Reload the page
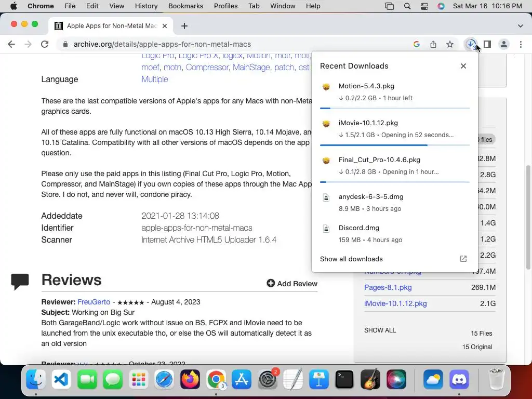This screenshot has height=399, width=532. pos(45,44)
